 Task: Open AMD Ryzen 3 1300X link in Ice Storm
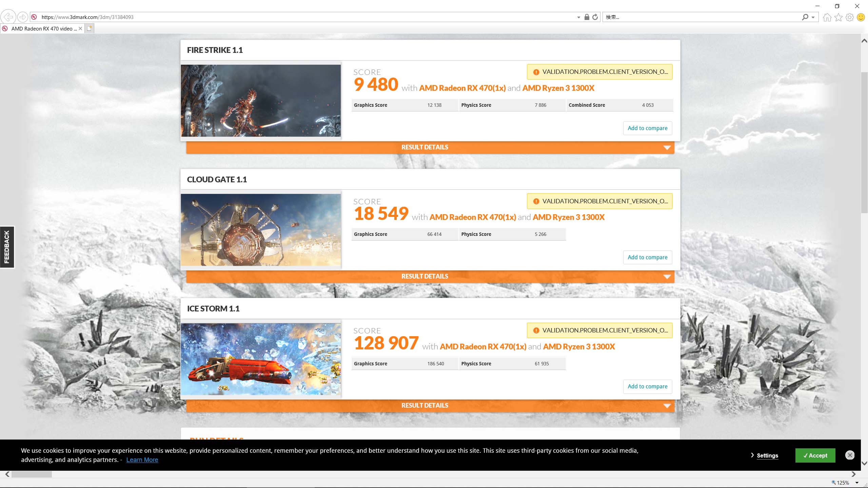tap(579, 347)
